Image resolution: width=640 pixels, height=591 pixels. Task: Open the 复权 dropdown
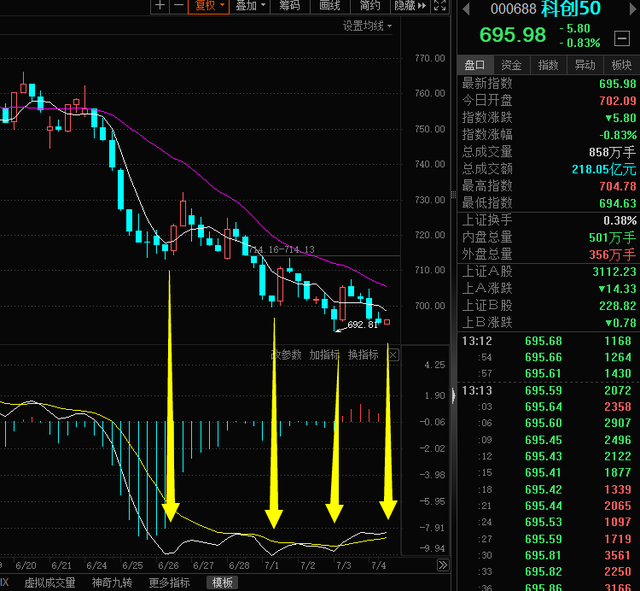coord(209,6)
